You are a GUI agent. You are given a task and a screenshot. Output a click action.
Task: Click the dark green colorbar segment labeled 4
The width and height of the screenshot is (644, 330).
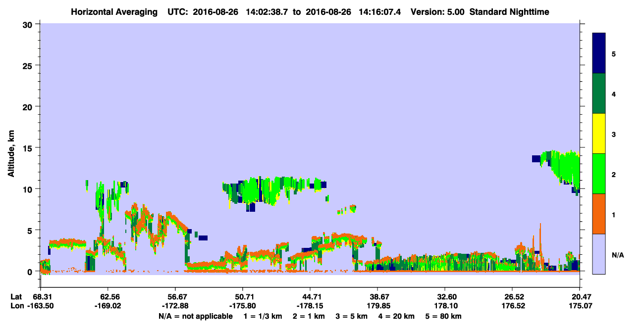coord(599,94)
